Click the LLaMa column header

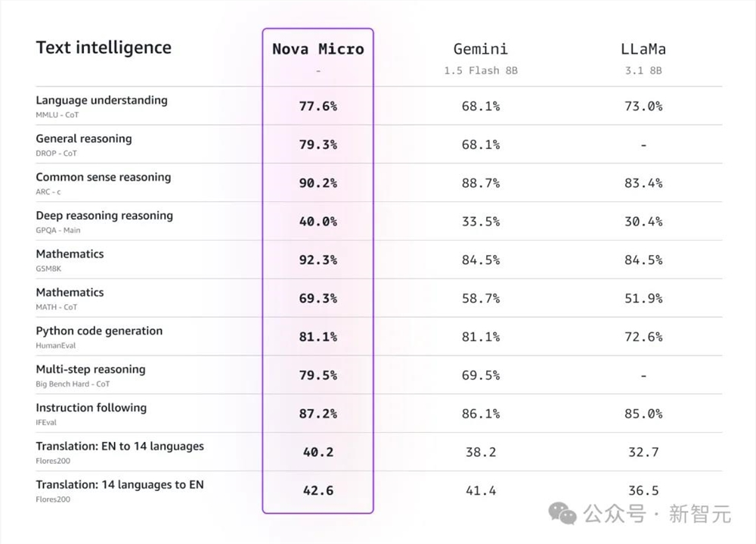(643, 48)
